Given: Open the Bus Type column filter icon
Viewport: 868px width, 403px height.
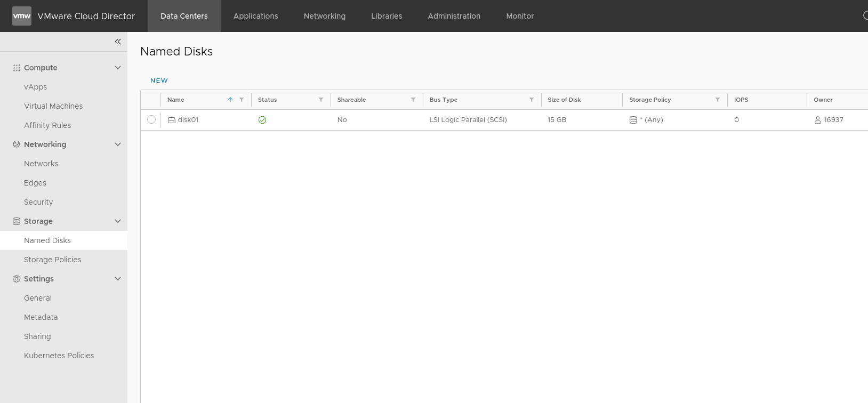Looking at the screenshot, I should point(532,100).
